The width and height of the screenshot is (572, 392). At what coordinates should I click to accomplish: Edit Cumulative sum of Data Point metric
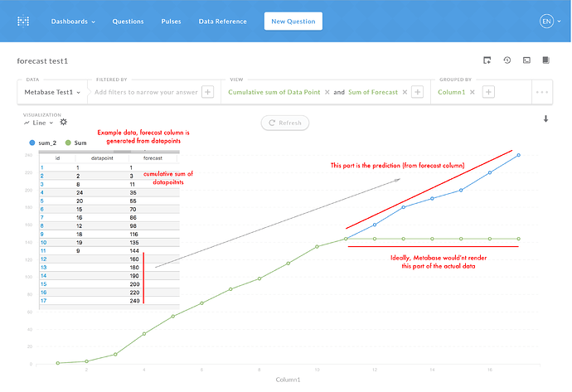tap(274, 92)
